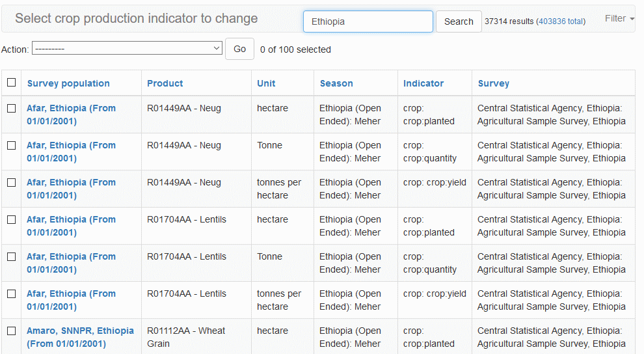Open the 403836 total results link

[560, 21]
